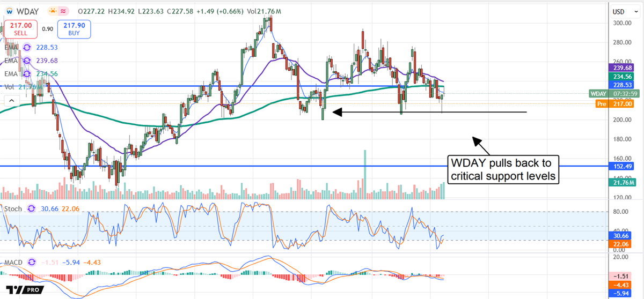
Task: Click refresh icon beside EMA 234.56
Action: coord(27,73)
